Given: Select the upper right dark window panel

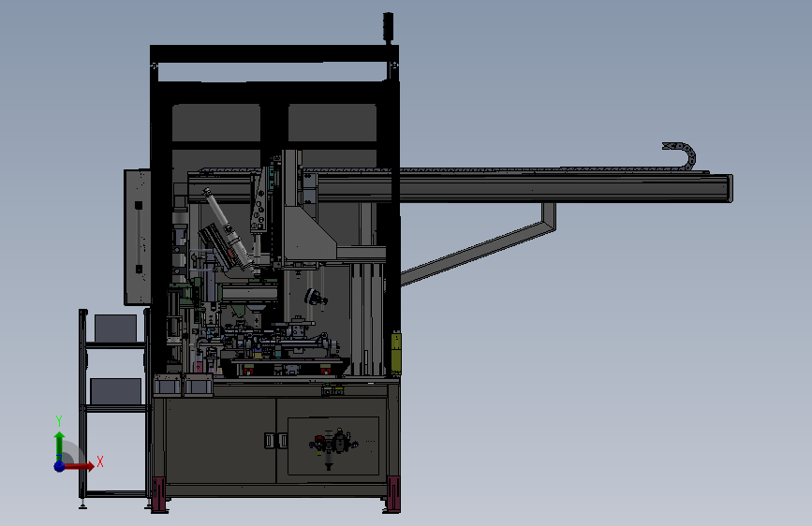Looking at the screenshot, I should [332, 123].
